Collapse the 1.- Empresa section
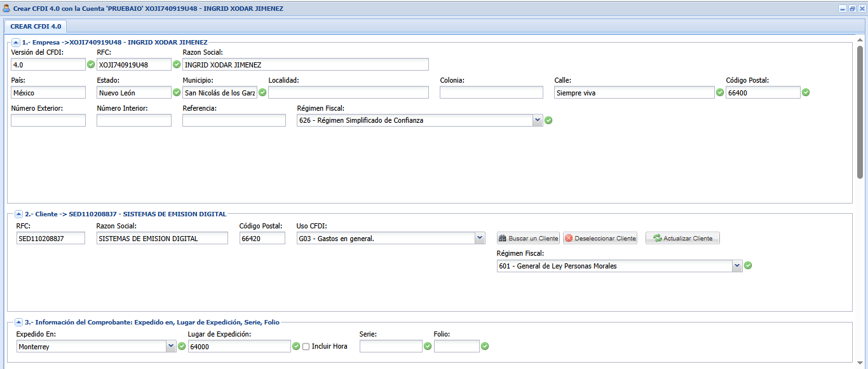Screen dimensions: 868x369 [x=16, y=42]
